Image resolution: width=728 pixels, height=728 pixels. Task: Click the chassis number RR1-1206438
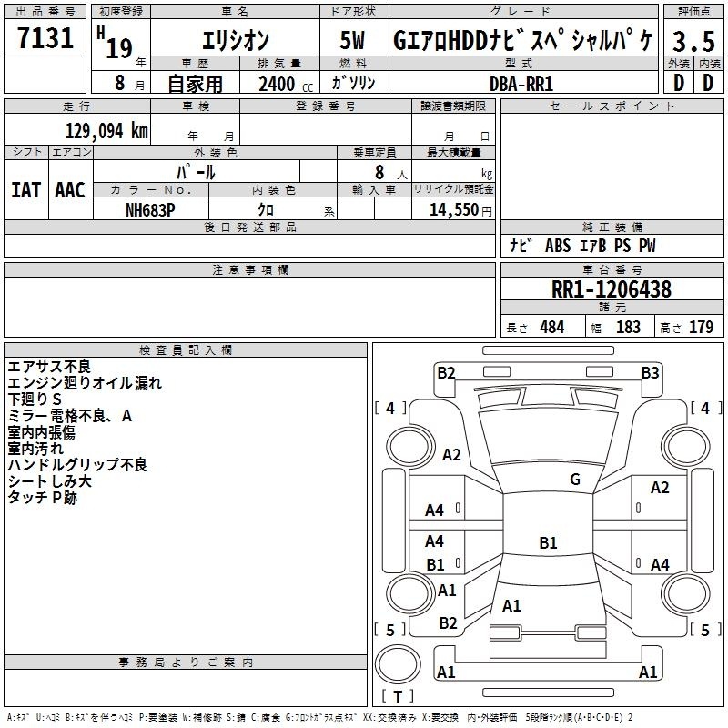point(612,289)
